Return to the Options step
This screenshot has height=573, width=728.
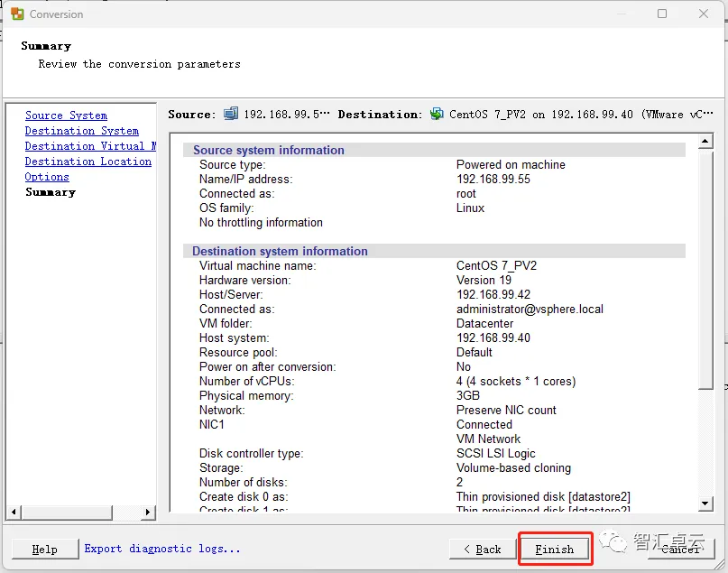[x=47, y=177]
